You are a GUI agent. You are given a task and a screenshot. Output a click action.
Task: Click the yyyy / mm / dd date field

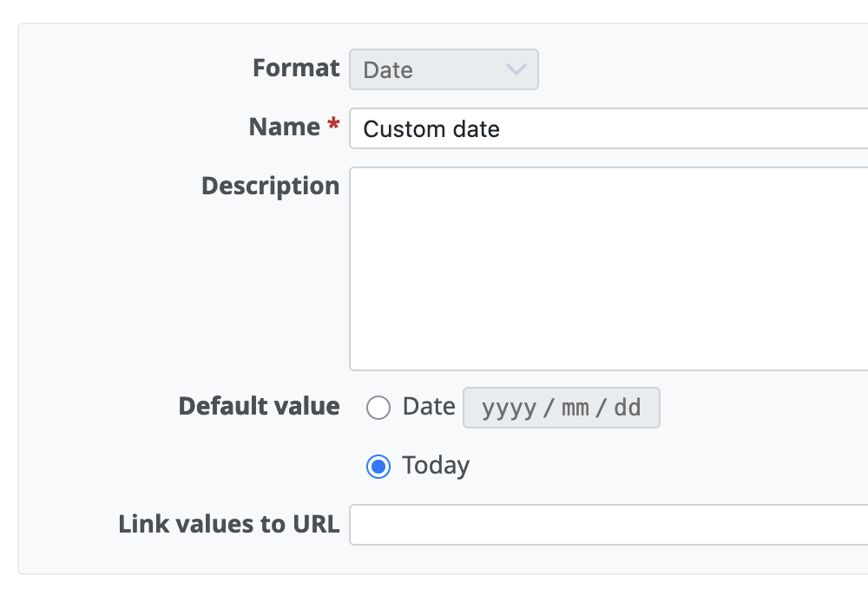(x=562, y=408)
